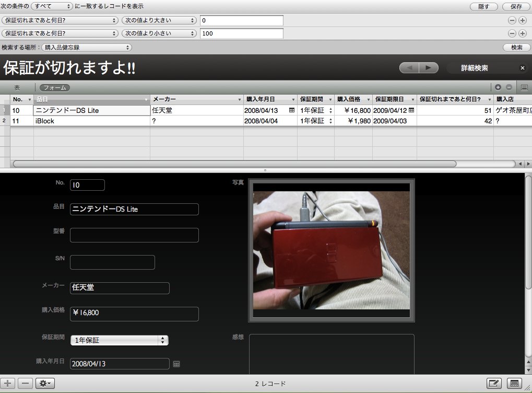Screen dimensions: 532x393
Task: Sort by the 購入価格 column header
Action: pyautogui.click(x=353, y=99)
